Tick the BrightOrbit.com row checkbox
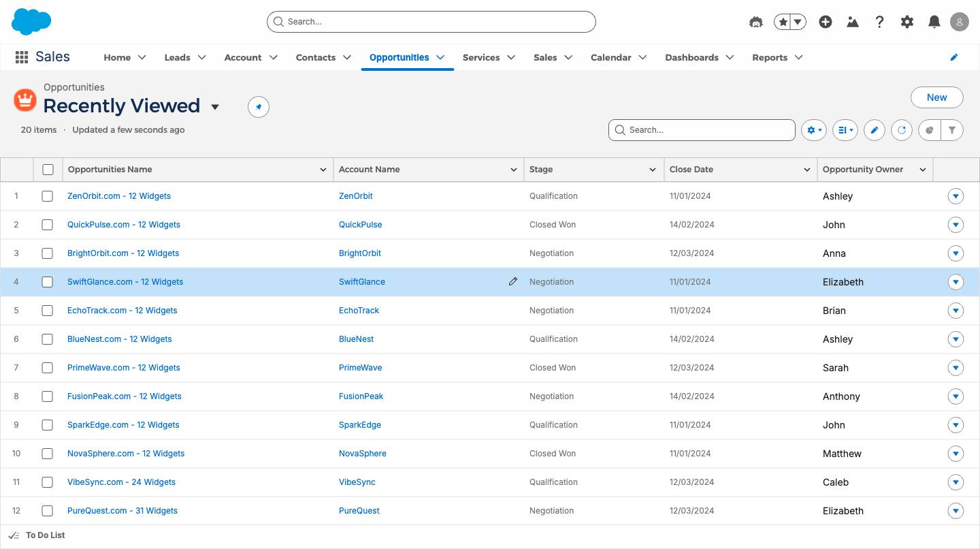Image resolution: width=980 pixels, height=549 pixels. click(47, 253)
